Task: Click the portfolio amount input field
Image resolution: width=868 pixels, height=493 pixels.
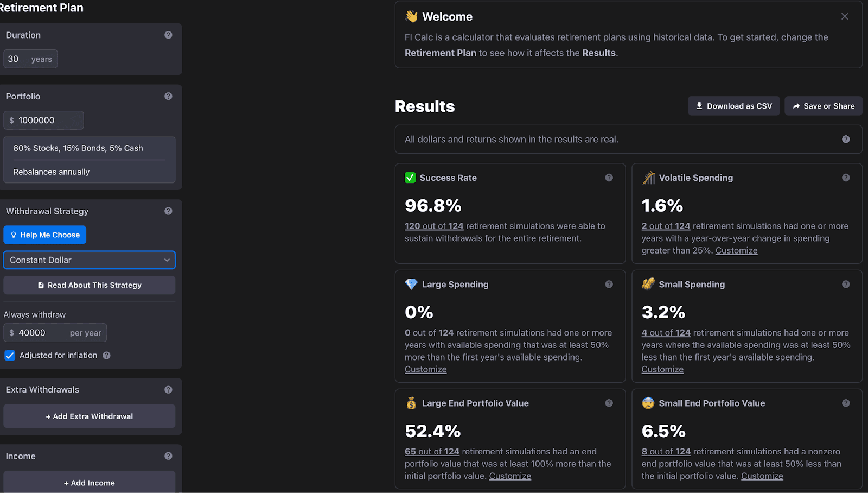Action: (x=44, y=121)
